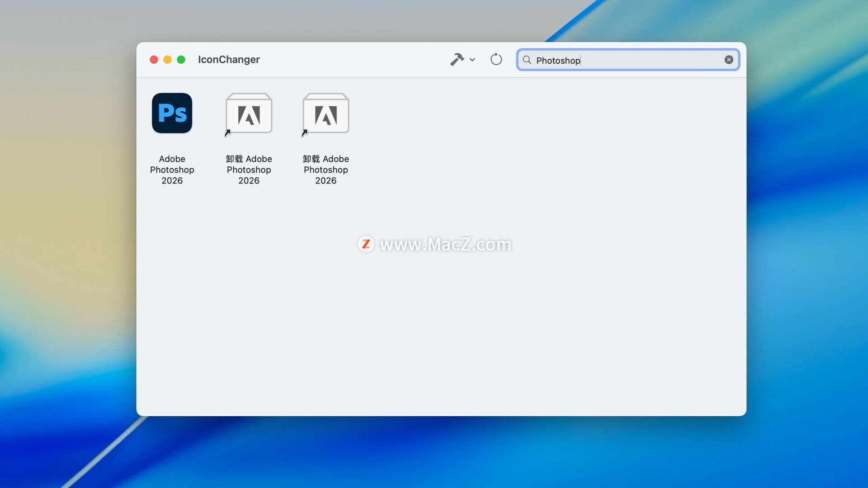Click the Adobe Photoshop 2026 Ps icon

[172, 113]
